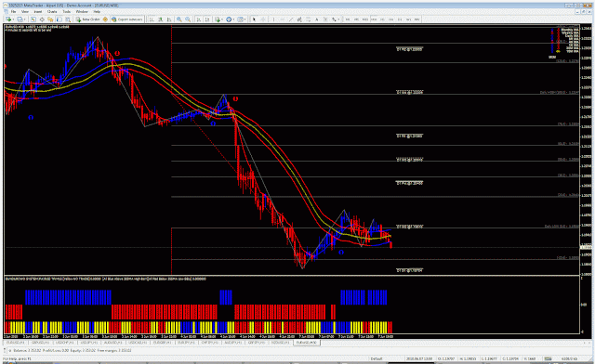Toggle the Navigator window icon
This screenshot has height=364, width=595.
click(50, 19)
